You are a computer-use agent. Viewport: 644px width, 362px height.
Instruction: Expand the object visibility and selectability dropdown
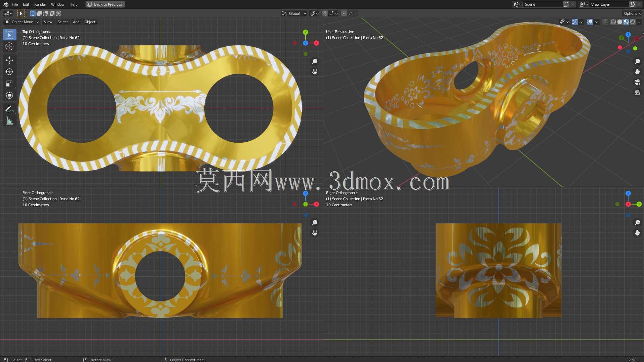click(x=564, y=22)
